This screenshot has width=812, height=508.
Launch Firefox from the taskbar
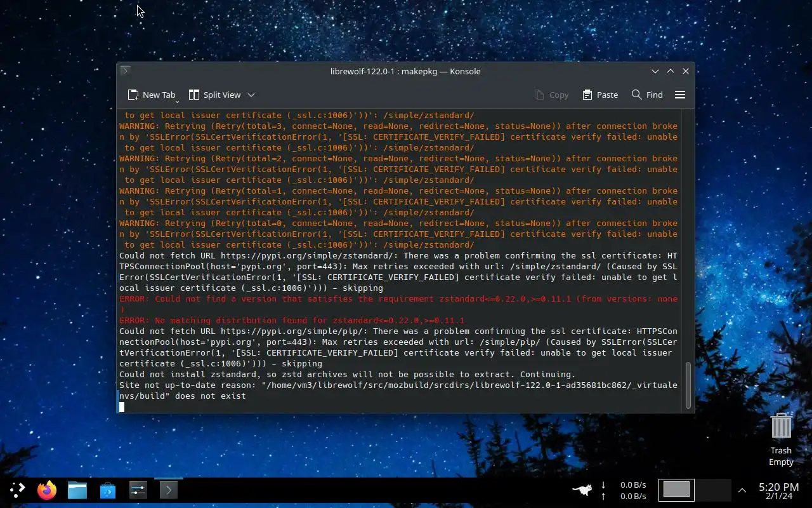(47, 490)
